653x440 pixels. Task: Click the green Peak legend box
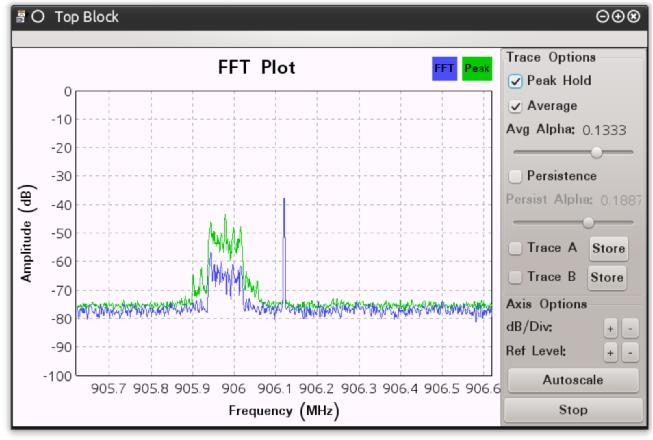(477, 69)
